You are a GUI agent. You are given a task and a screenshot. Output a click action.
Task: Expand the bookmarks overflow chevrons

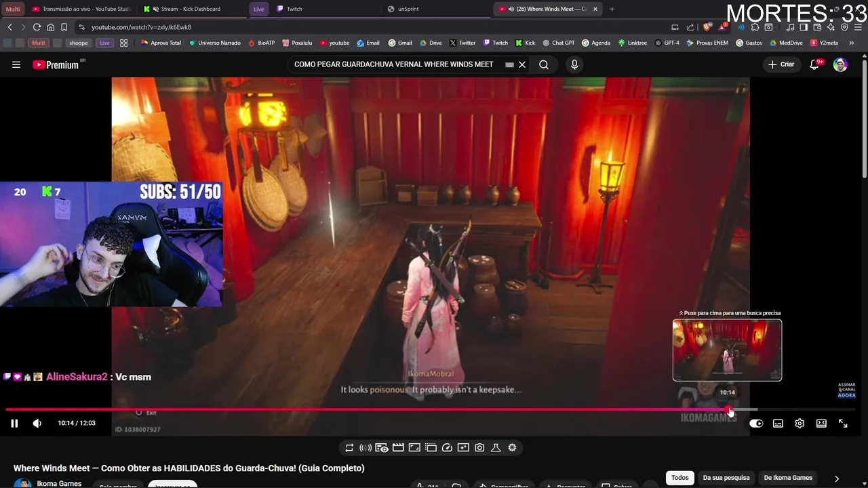click(851, 43)
